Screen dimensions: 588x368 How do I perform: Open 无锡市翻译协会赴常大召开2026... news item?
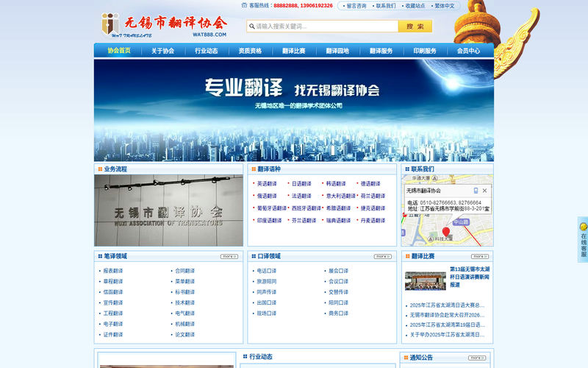coord(447,315)
